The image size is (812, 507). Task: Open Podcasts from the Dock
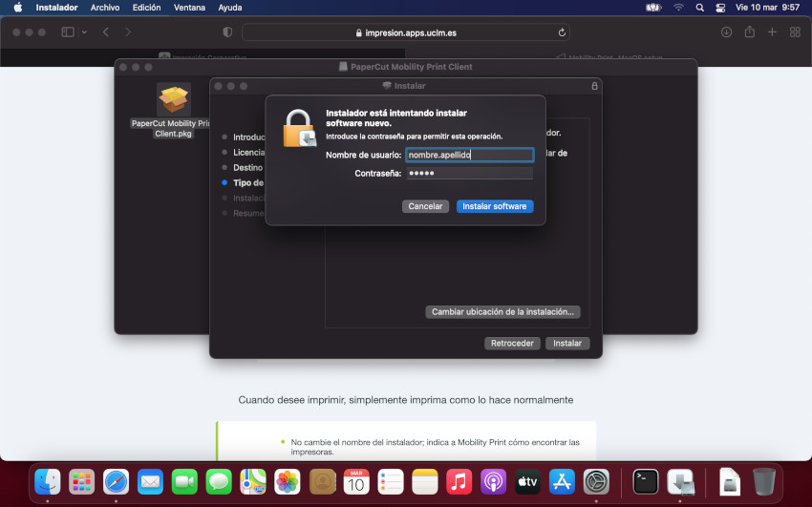tap(493, 481)
